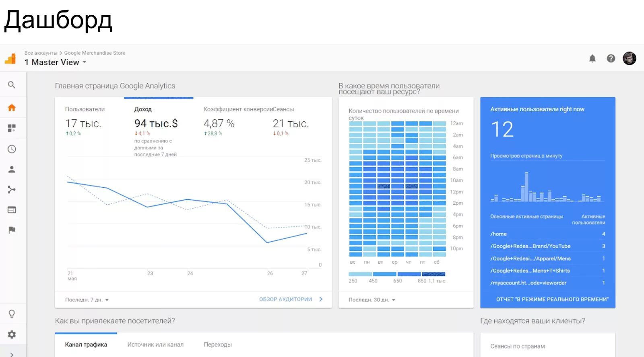Open the Послед. 7 дн. date dropdown
This screenshot has width=644, height=357.
pos(87,300)
